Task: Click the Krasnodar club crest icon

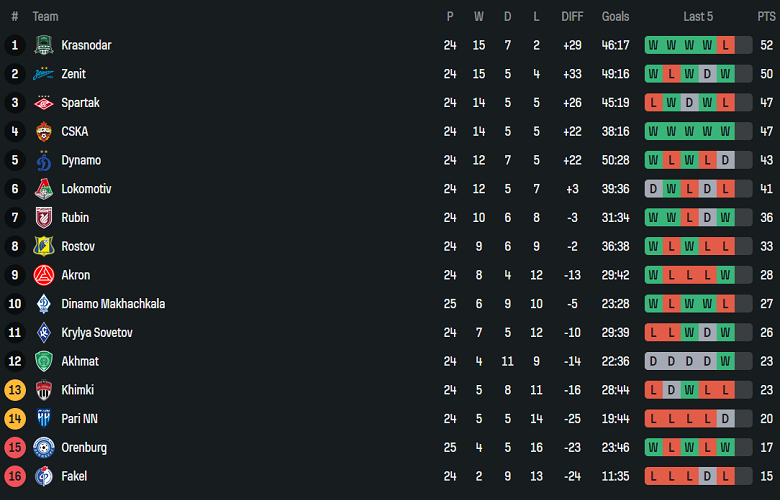Action: tap(43, 45)
